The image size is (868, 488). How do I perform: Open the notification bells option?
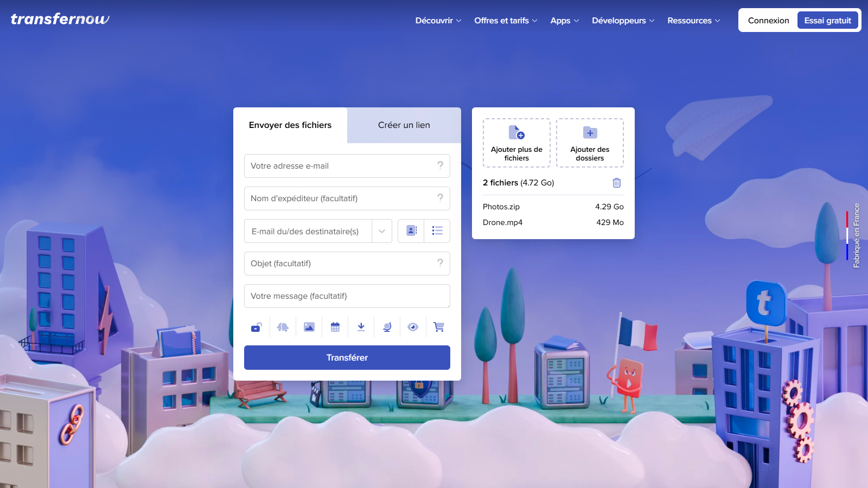[x=283, y=327]
